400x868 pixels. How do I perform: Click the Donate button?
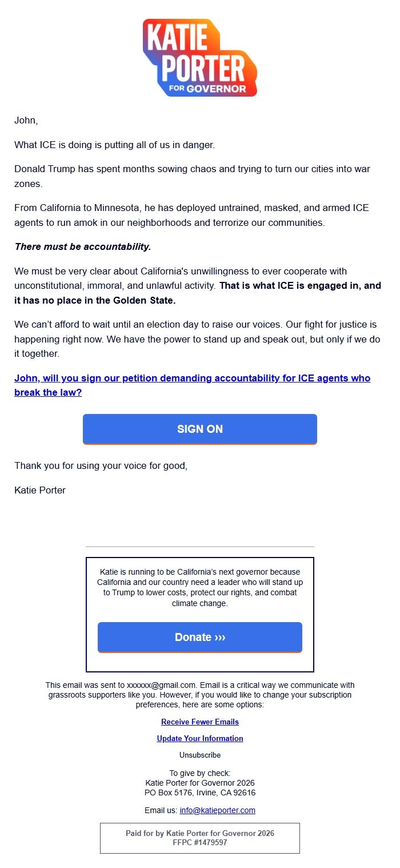click(200, 637)
